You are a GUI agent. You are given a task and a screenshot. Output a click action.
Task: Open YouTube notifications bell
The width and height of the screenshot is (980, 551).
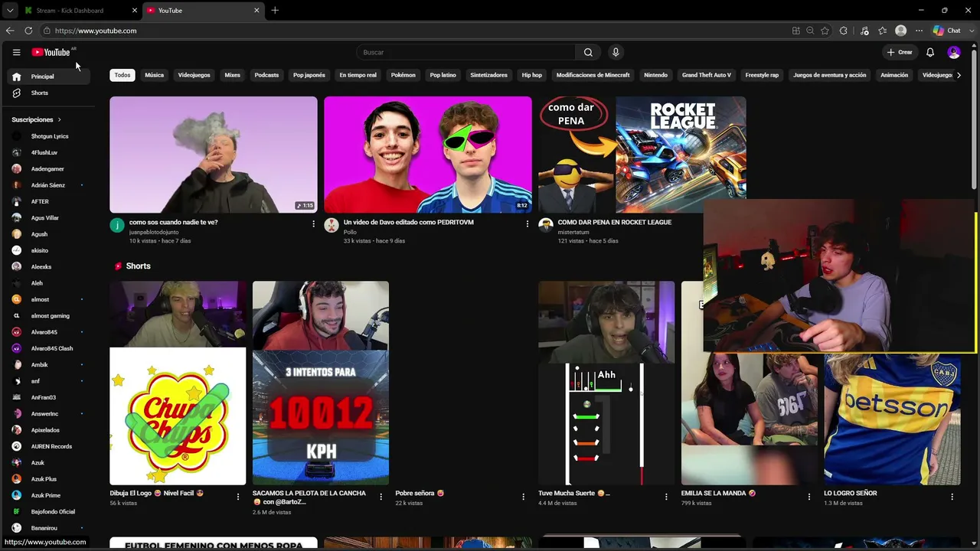click(x=930, y=52)
